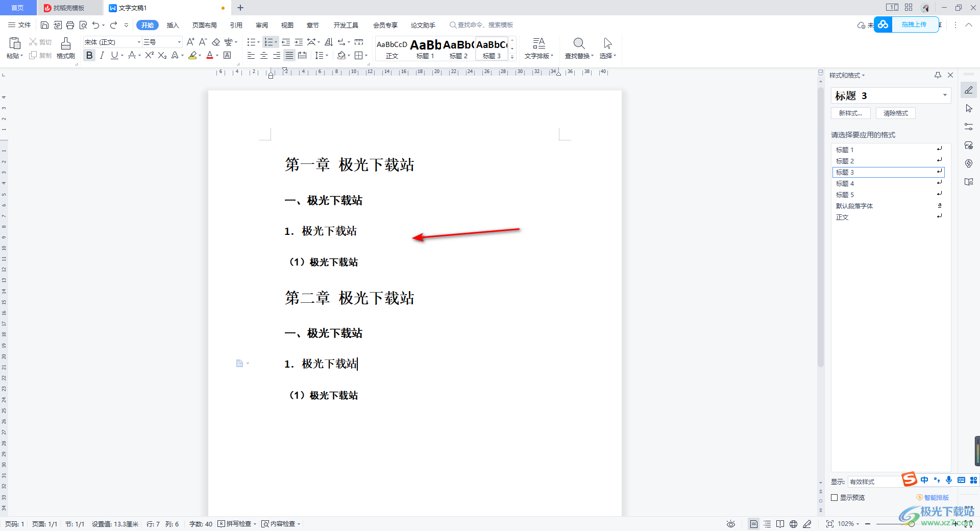Switch to outline view in status bar
The width and height of the screenshot is (980, 531).
[x=767, y=524]
